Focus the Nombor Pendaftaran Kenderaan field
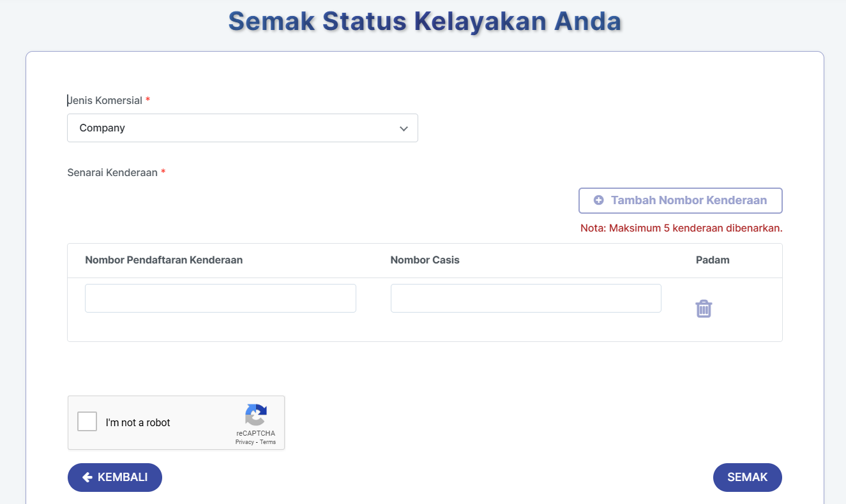Image resolution: width=846 pixels, height=504 pixels. 220,299
